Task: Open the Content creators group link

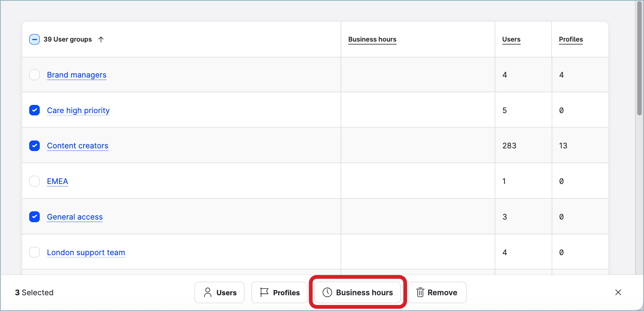Action: (78, 146)
